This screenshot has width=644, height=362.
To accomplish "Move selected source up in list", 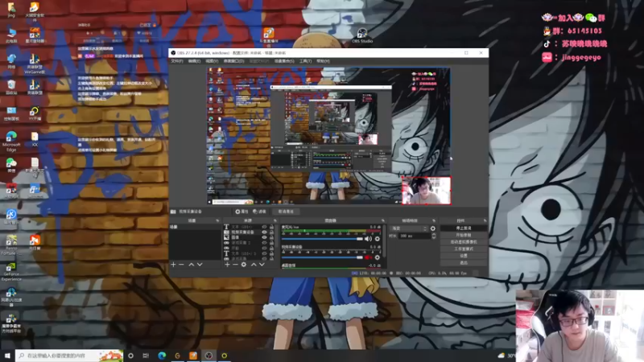I will click(254, 265).
